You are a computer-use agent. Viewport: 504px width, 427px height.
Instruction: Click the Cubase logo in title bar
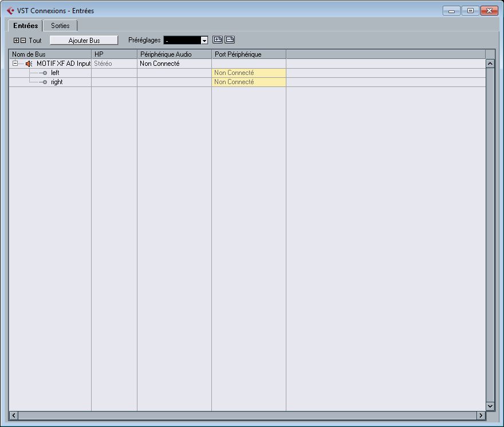10,10
